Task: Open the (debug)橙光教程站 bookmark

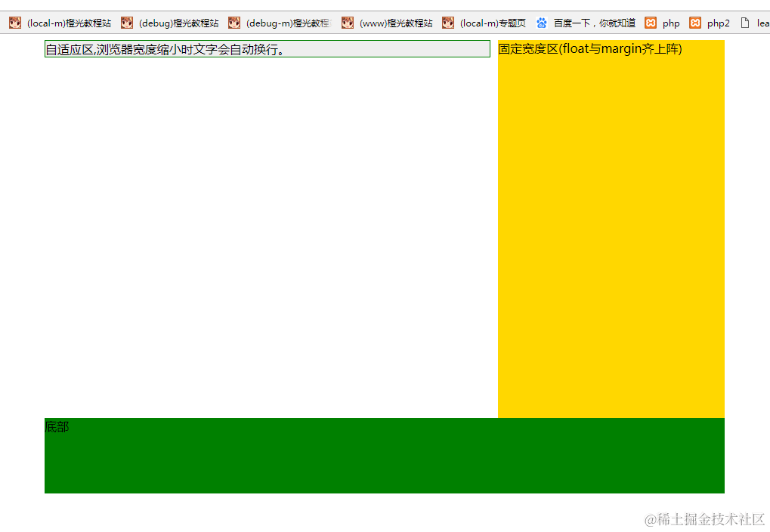Action: click(x=169, y=23)
